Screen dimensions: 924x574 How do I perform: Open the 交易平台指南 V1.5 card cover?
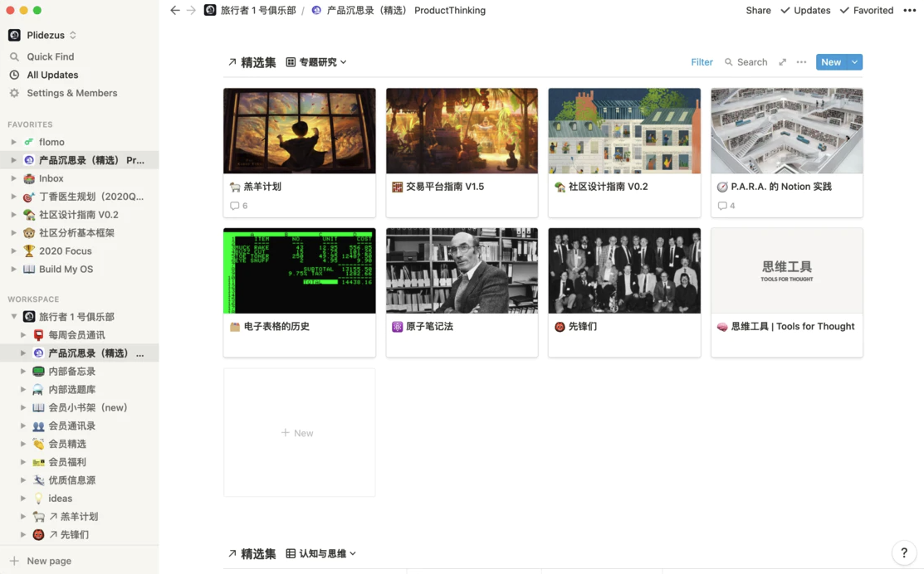[x=462, y=131]
